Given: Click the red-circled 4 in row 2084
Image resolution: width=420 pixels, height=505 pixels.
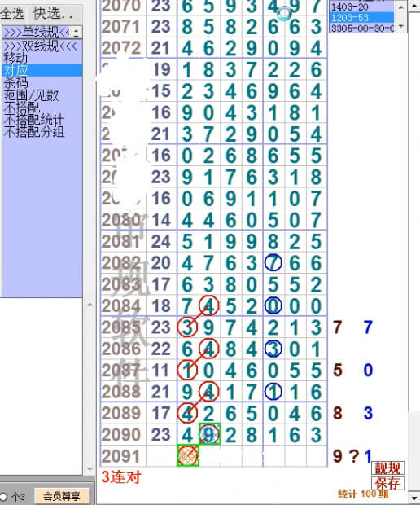Looking at the screenshot, I should coord(209,305).
